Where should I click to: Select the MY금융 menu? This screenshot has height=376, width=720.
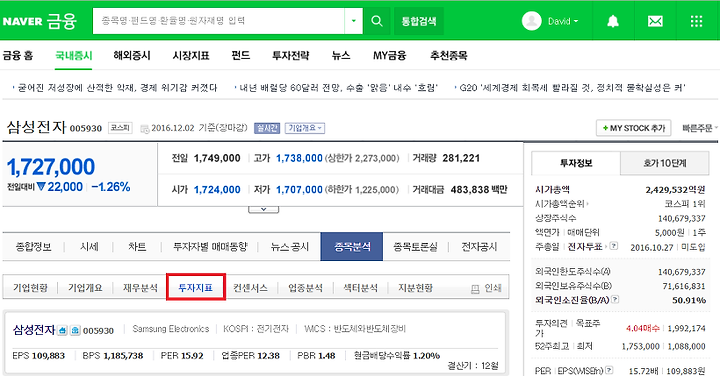[x=389, y=56]
